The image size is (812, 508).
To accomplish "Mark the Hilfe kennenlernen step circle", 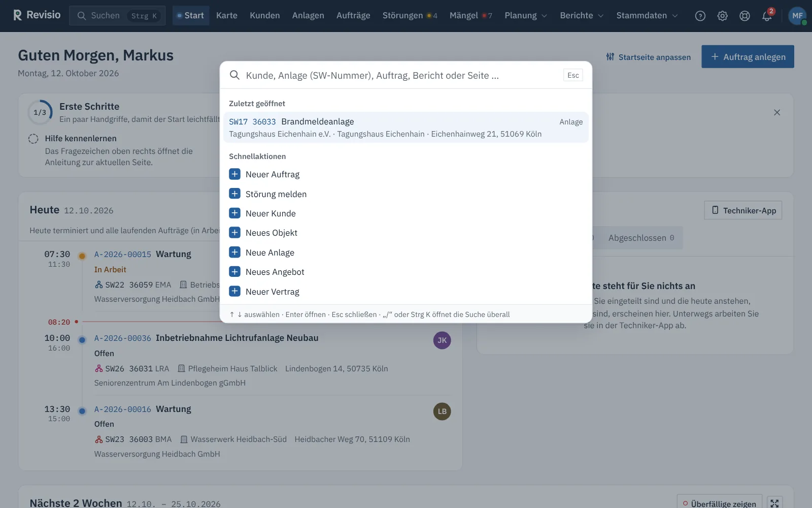I will pyautogui.click(x=33, y=139).
